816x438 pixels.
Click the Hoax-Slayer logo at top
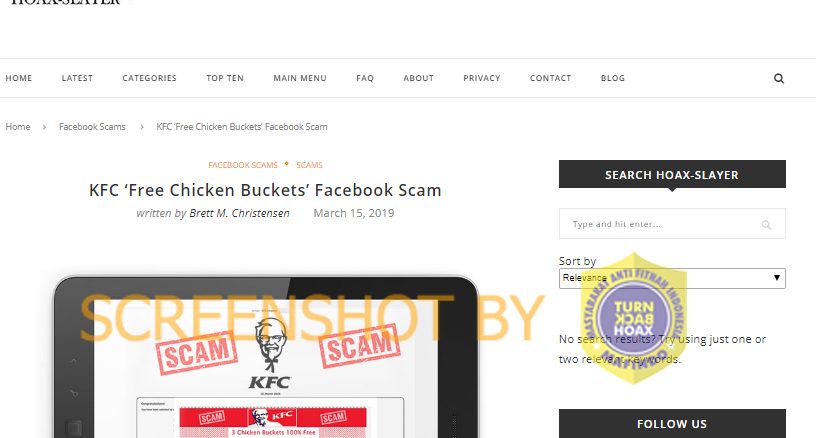(66, 2)
